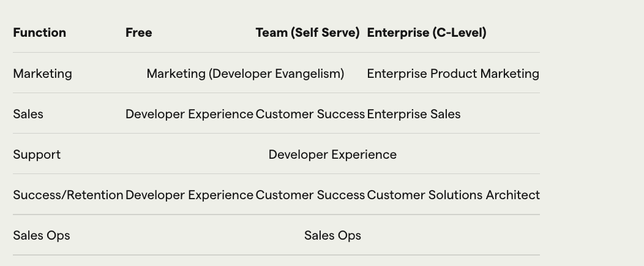Click the Enterprise Product Marketing cell
Viewport: 644px width, 266px height.
tap(453, 74)
